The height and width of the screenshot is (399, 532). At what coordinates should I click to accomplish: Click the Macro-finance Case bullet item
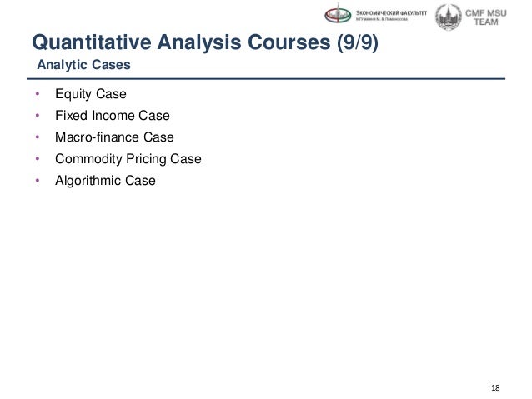(114, 137)
